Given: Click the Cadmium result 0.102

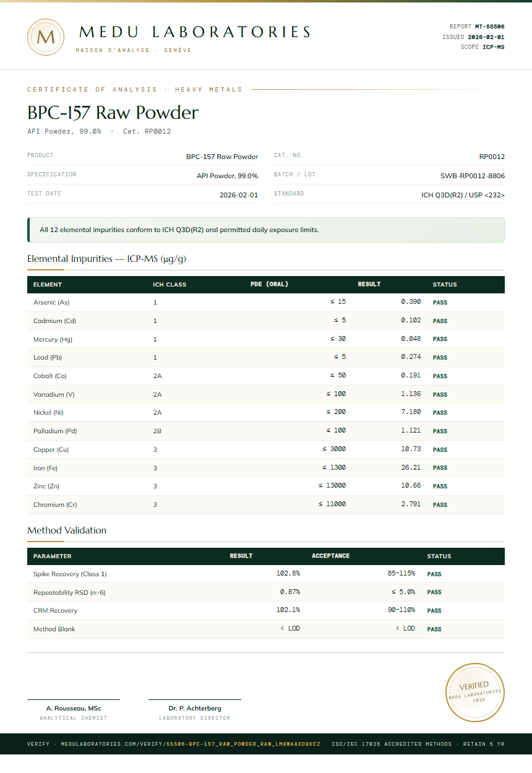Looking at the screenshot, I should pyautogui.click(x=411, y=321).
